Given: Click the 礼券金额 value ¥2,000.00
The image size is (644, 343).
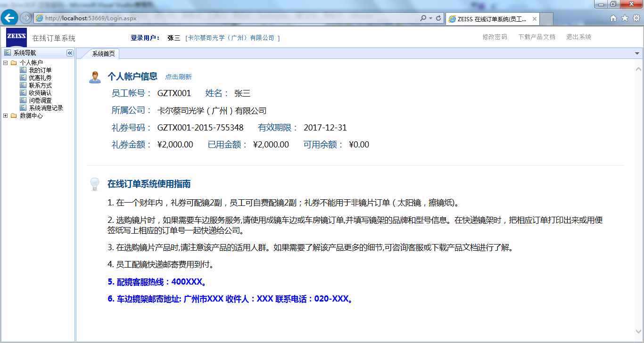Looking at the screenshot, I should coord(175,145).
